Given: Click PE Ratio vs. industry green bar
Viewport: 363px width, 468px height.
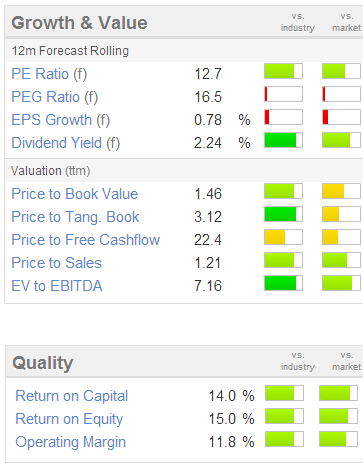Looking at the screenshot, I should click(x=283, y=71).
